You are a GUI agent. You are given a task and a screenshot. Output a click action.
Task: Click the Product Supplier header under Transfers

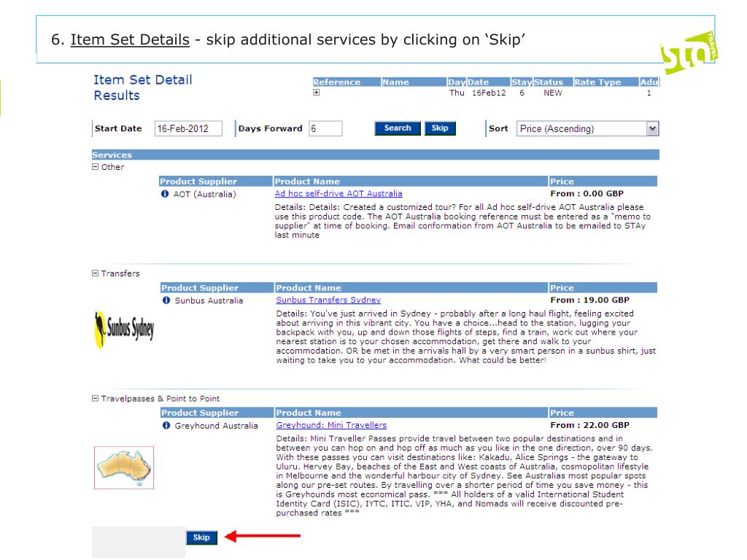[217, 287]
